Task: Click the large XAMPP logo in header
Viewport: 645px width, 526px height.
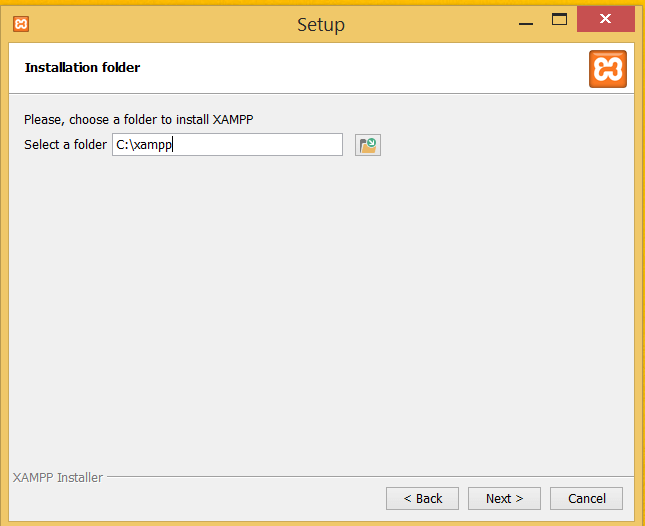Action: click(x=608, y=69)
